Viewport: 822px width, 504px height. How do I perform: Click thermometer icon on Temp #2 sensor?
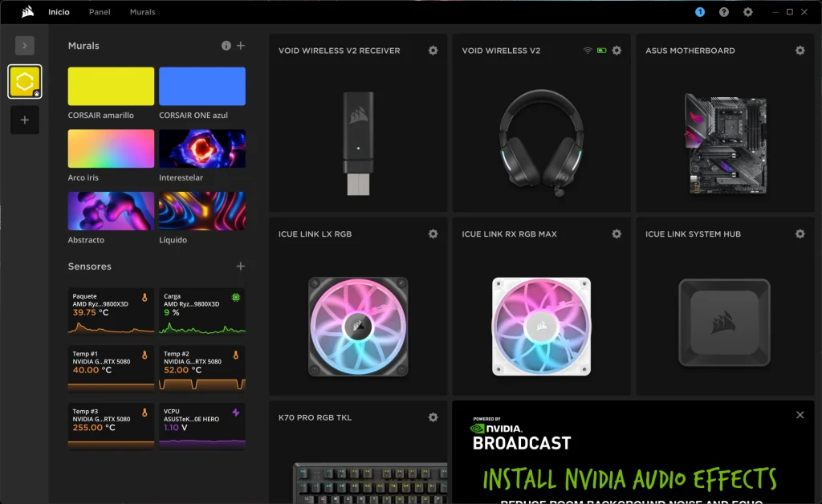pos(236,356)
